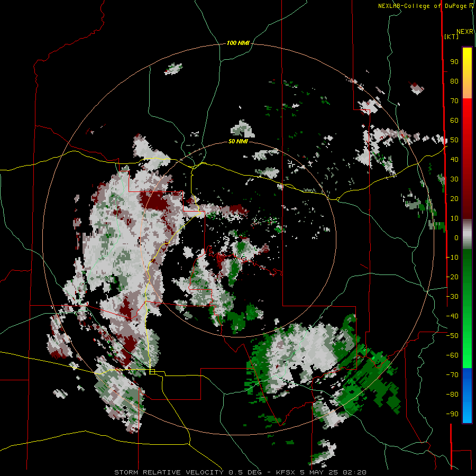Click the "-20" velocity scale label
Viewport: 476px width, 476px height.
click(452, 277)
